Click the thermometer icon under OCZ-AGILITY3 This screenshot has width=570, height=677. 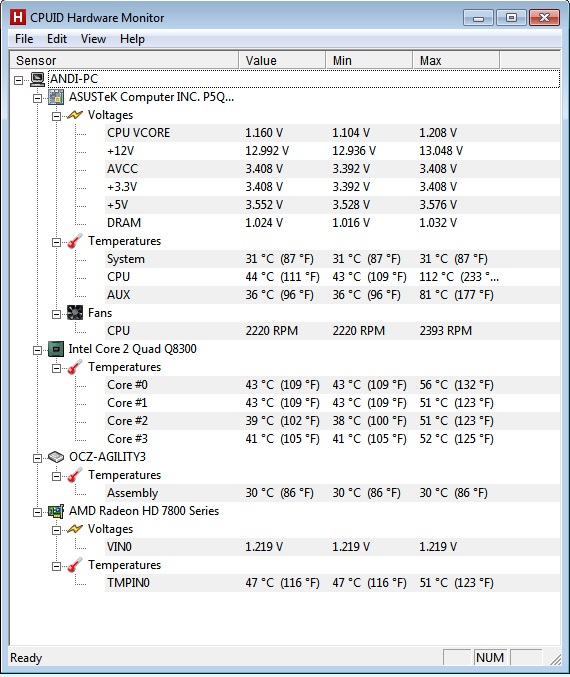click(x=75, y=475)
